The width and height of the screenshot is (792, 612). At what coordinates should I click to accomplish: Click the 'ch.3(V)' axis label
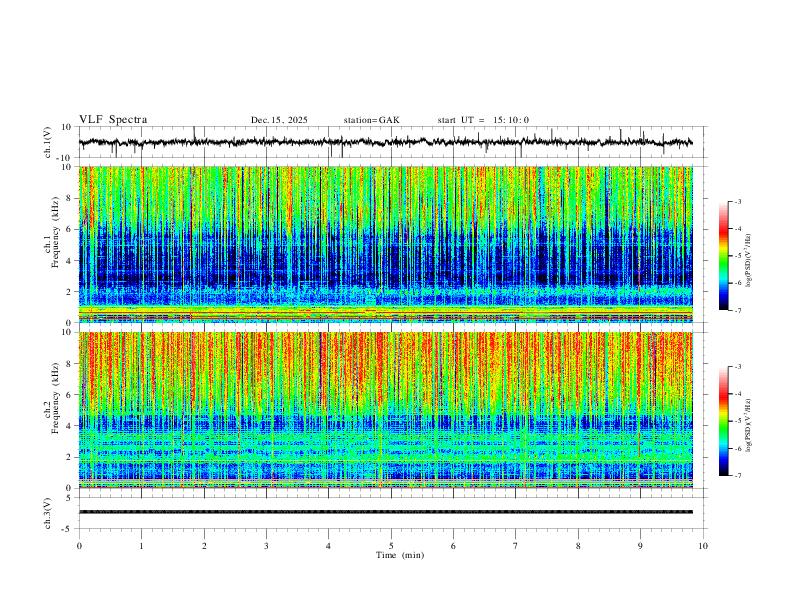pos(48,513)
